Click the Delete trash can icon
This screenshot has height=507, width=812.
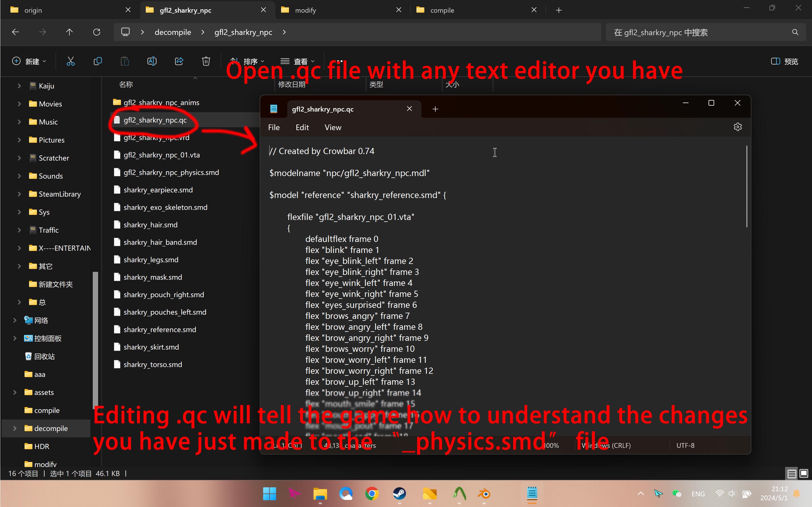[x=206, y=61]
